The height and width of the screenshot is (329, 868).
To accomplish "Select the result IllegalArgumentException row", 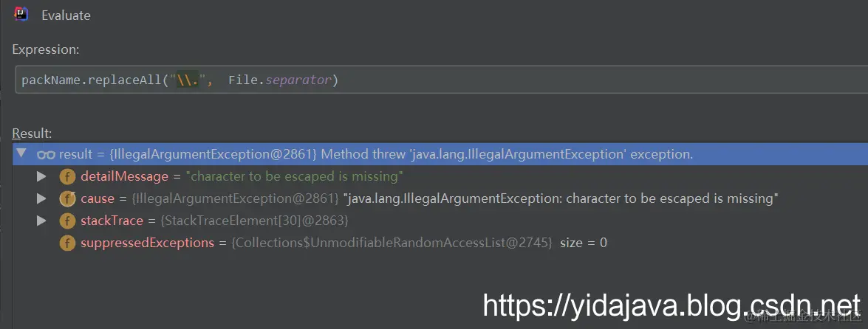I will coord(440,154).
